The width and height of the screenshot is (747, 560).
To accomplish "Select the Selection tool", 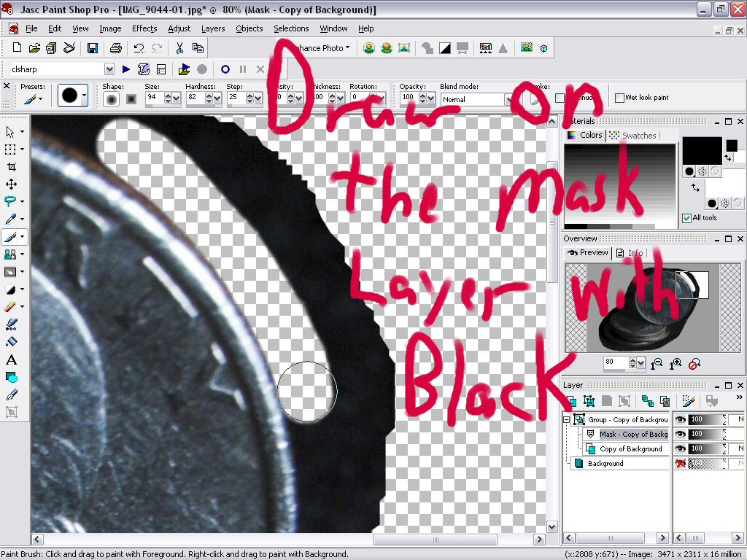I will (10, 149).
